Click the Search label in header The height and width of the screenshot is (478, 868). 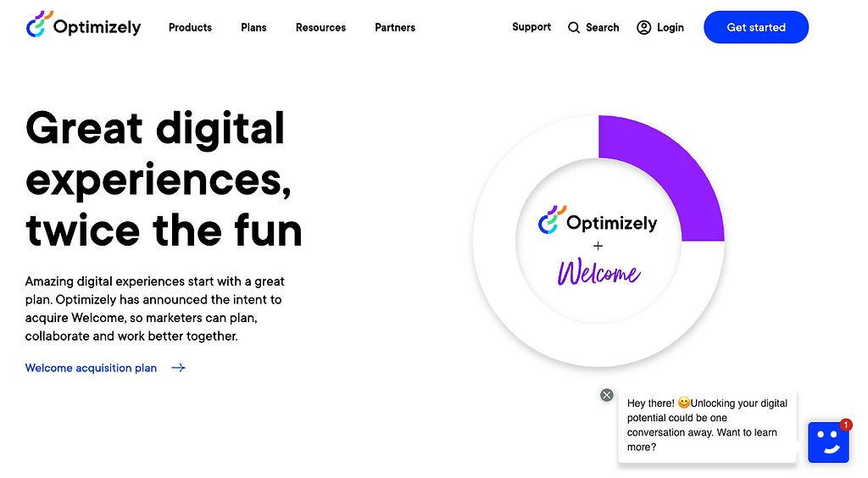[603, 28]
